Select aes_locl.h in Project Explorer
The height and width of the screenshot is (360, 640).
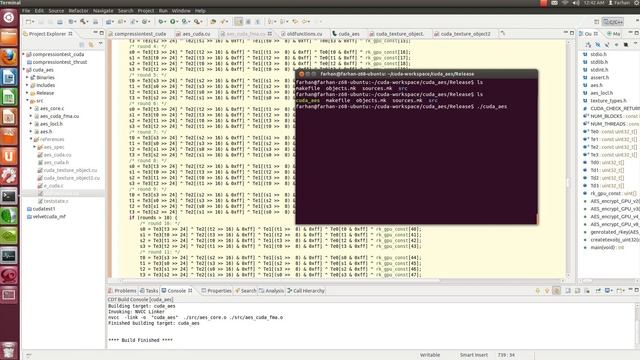(x=51, y=124)
